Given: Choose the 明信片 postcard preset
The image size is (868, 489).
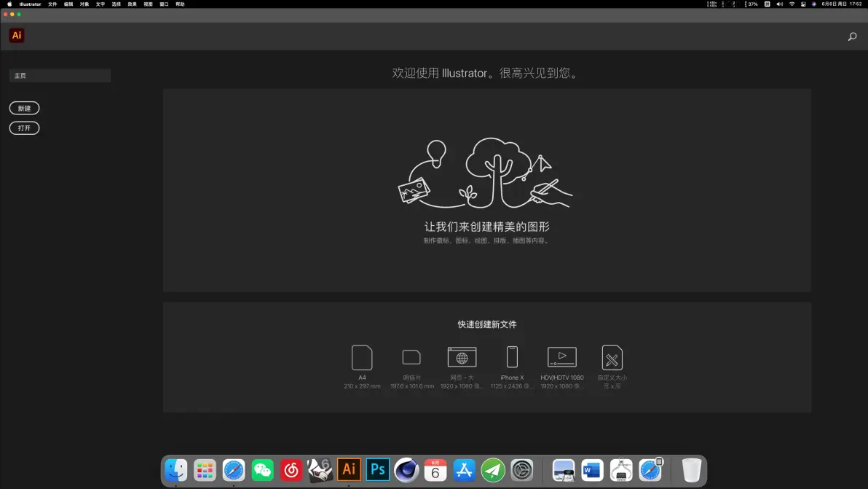Looking at the screenshot, I should 412,367.
